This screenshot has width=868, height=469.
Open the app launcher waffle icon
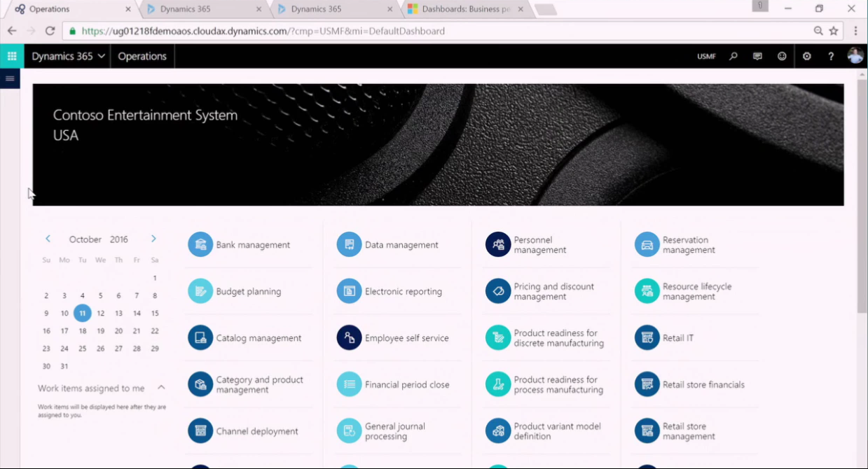point(12,56)
